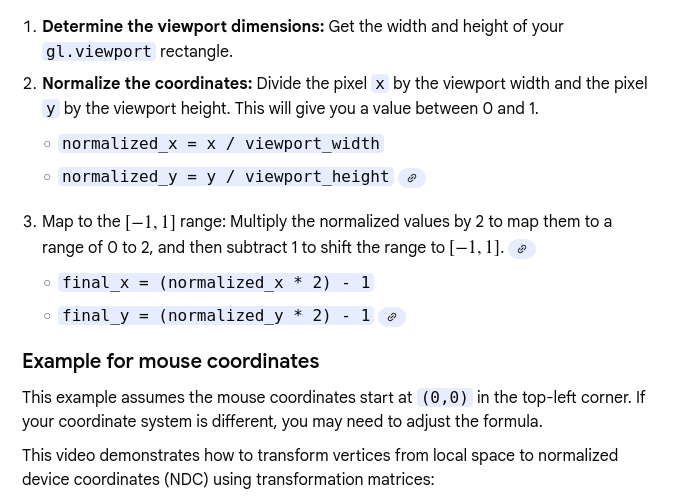Select the normalized_x formula code line
Image resolution: width=680 pixels, height=499 pixels.
coord(221,144)
